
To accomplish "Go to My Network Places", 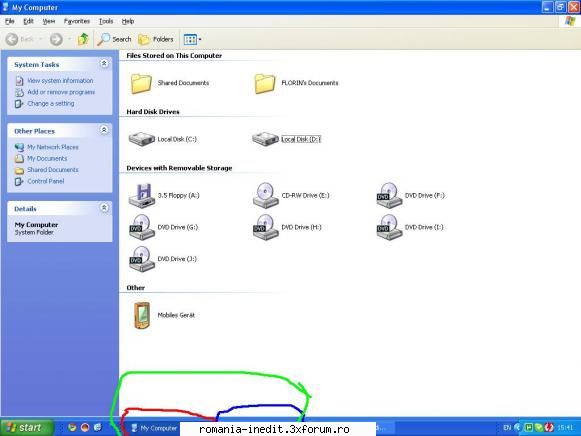I will point(53,147).
